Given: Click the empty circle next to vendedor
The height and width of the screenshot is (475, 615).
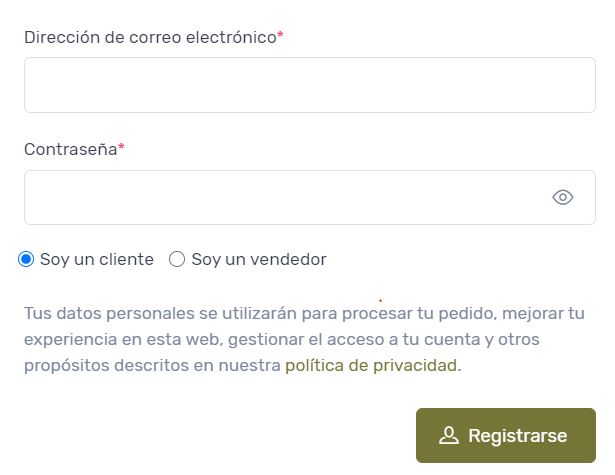Looking at the screenshot, I should [x=176, y=259].
